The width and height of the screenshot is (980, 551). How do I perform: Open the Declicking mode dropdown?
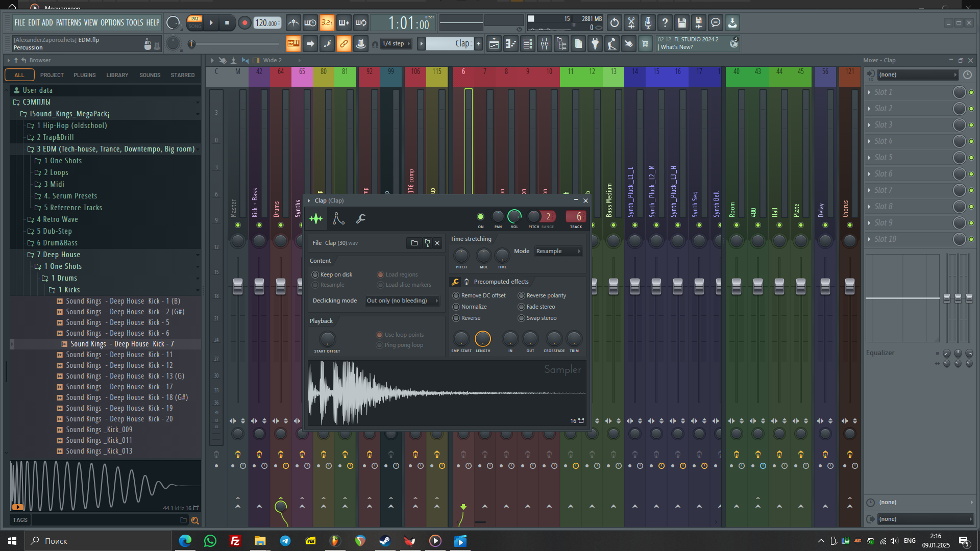[x=402, y=301]
